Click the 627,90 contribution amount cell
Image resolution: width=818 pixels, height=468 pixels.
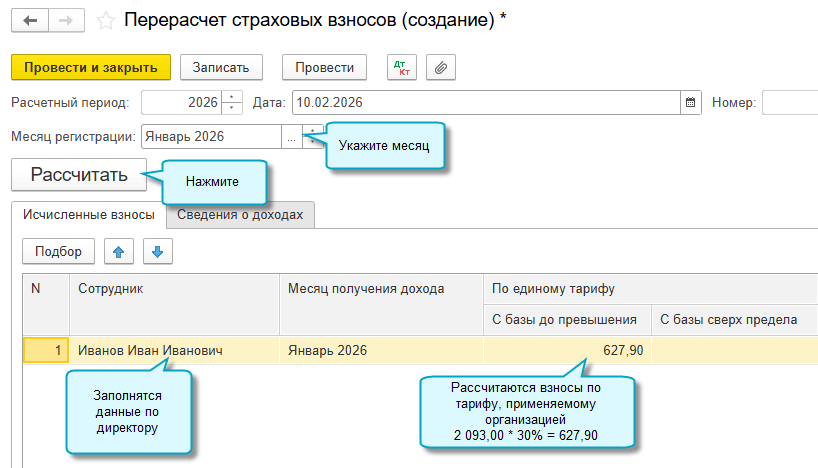[x=566, y=350]
